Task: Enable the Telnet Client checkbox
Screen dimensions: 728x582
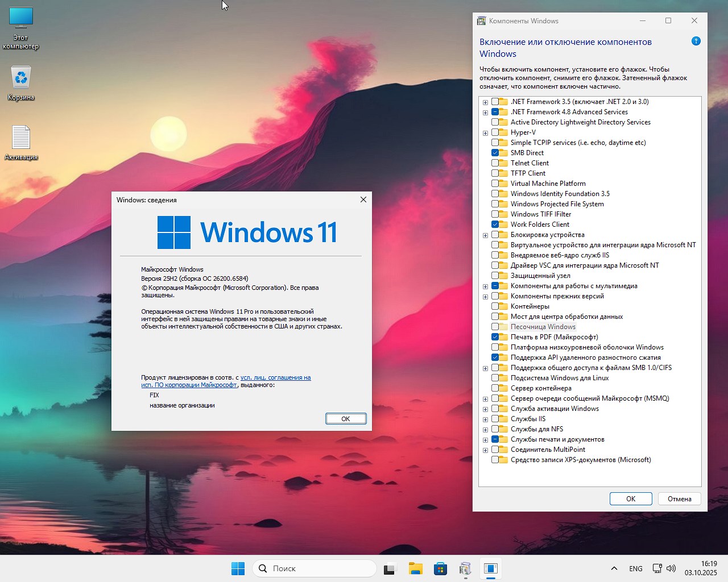Action: (x=495, y=163)
